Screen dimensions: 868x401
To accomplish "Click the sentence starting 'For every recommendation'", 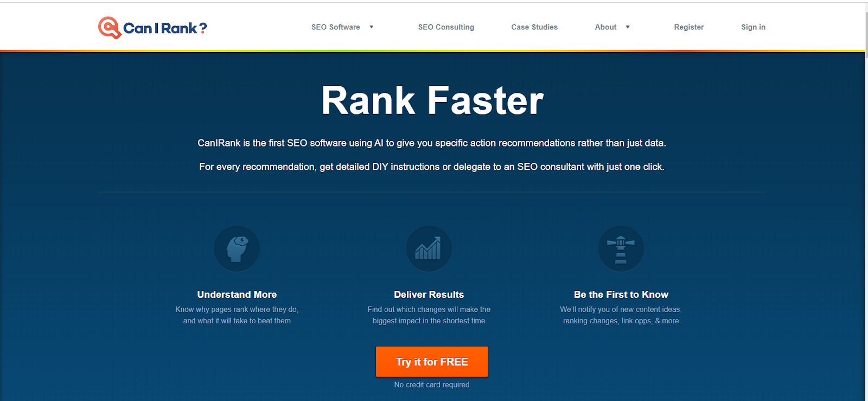I will 432,167.
